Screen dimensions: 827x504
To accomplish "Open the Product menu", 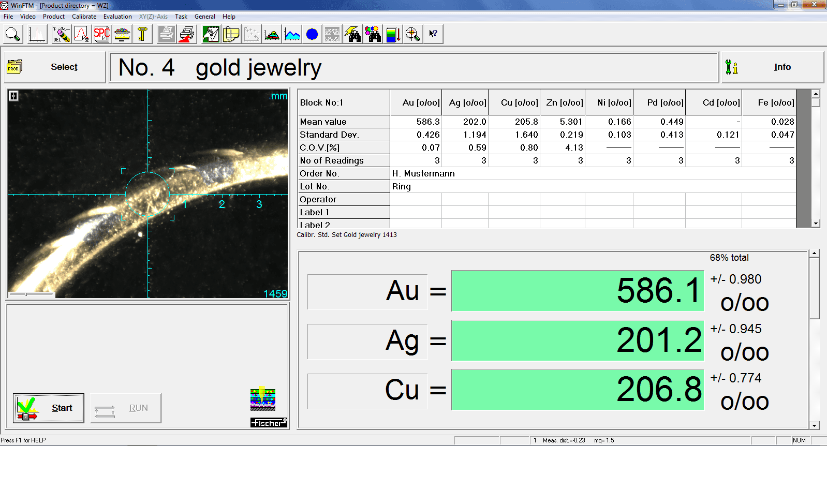I will pyautogui.click(x=54, y=17).
